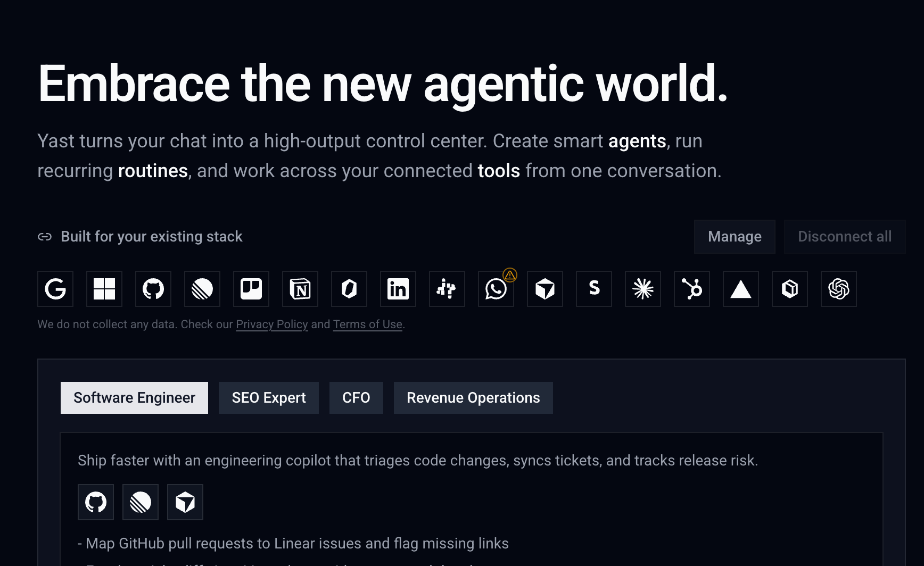Click the GitHub icon under the Ship faster description

[x=96, y=502]
